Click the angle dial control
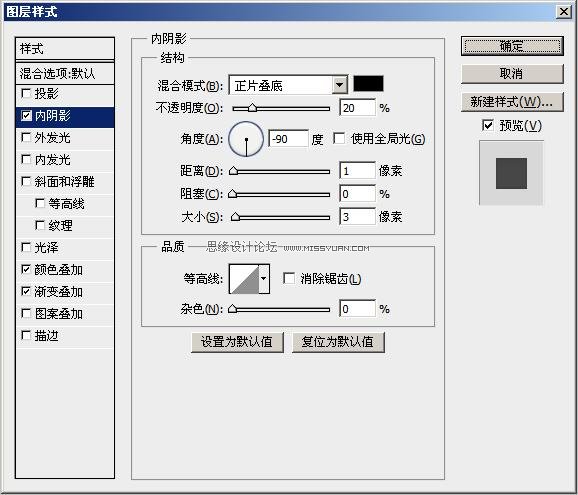Screen dimensions: 578x495 pyautogui.click(x=246, y=139)
